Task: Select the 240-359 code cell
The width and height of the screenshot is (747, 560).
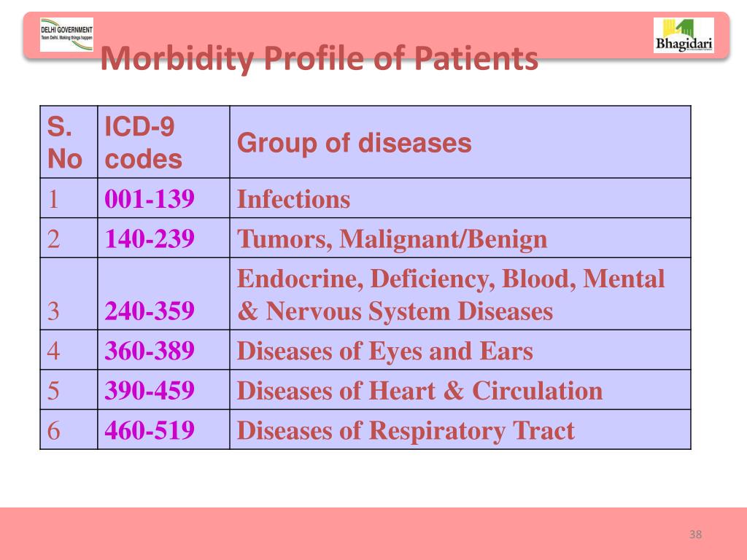Action: [x=150, y=311]
